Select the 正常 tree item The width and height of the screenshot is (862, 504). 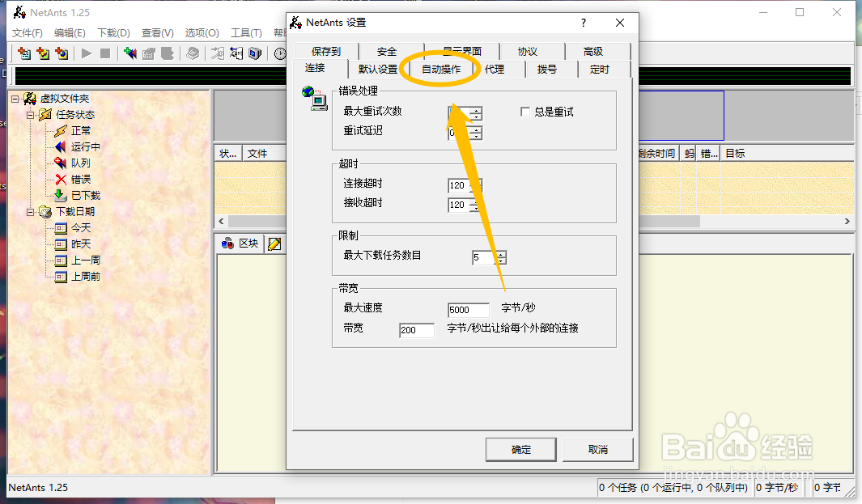click(x=81, y=131)
